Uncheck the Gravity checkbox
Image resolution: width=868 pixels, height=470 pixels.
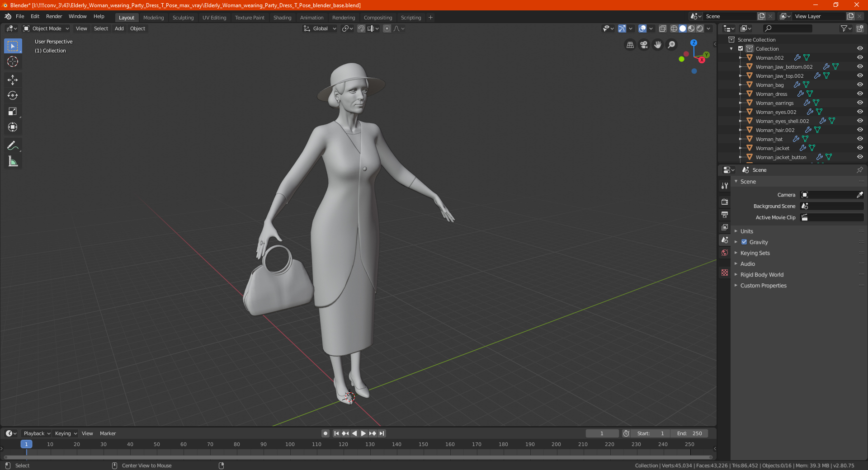pyautogui.click(x=744, y=242)
